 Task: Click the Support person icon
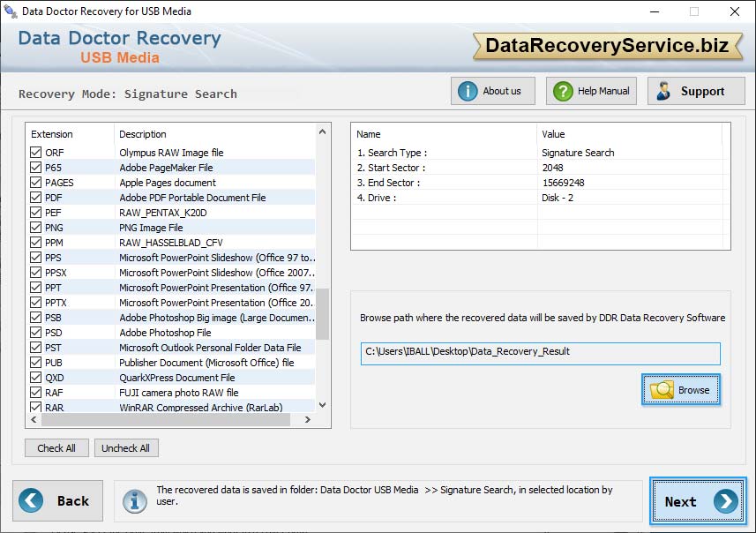663,91
